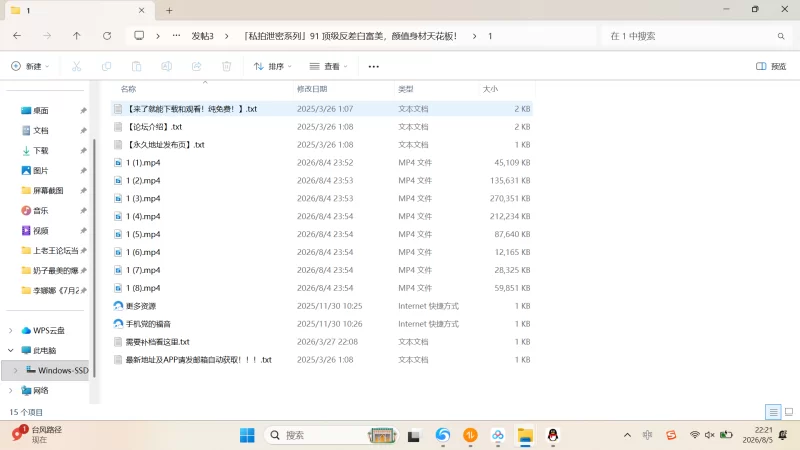
Task: Select the 发帖3 breadcrumb segment
Action: (203, 36)
